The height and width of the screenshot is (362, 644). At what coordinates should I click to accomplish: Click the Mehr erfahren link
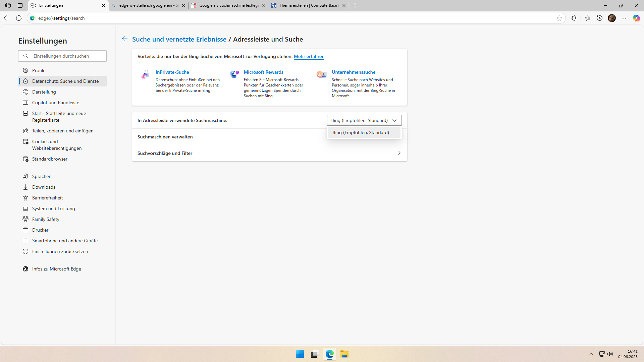tap(309, 56)
